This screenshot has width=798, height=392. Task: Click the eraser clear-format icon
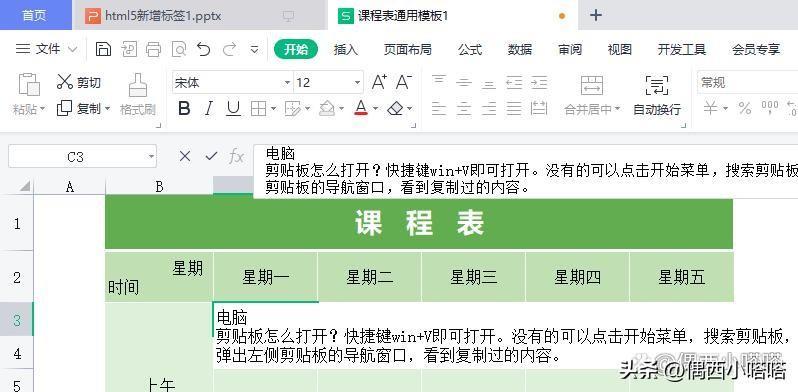click(x=395, y=108)
